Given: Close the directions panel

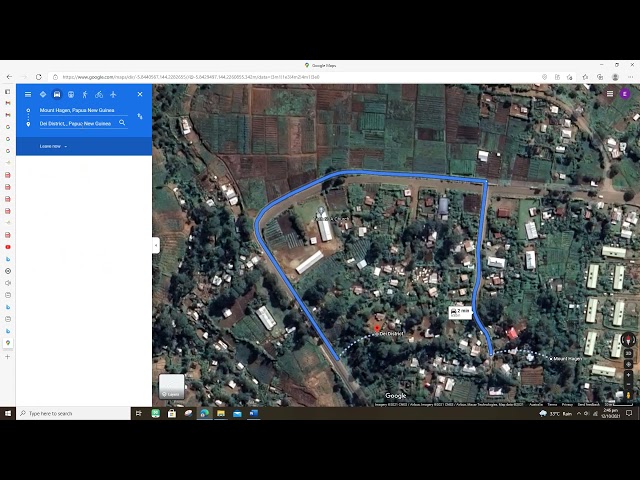Looking at the screenshot, I should [140, 94].
